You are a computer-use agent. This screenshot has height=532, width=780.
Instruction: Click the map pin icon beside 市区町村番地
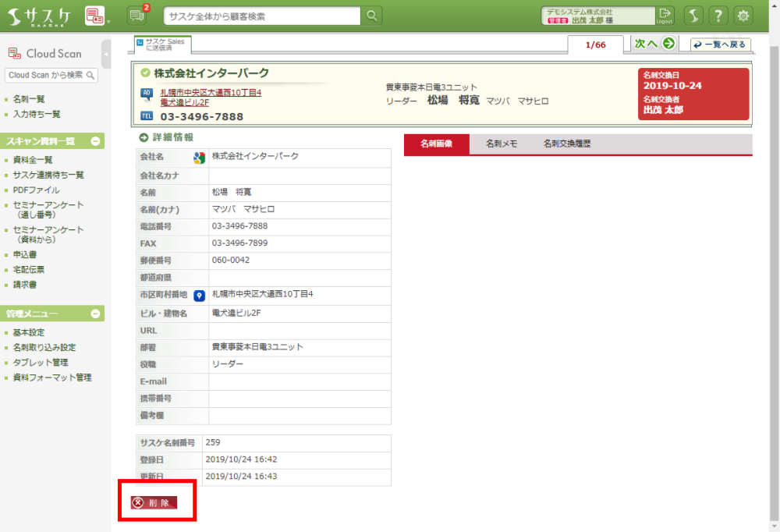[199, 296]
